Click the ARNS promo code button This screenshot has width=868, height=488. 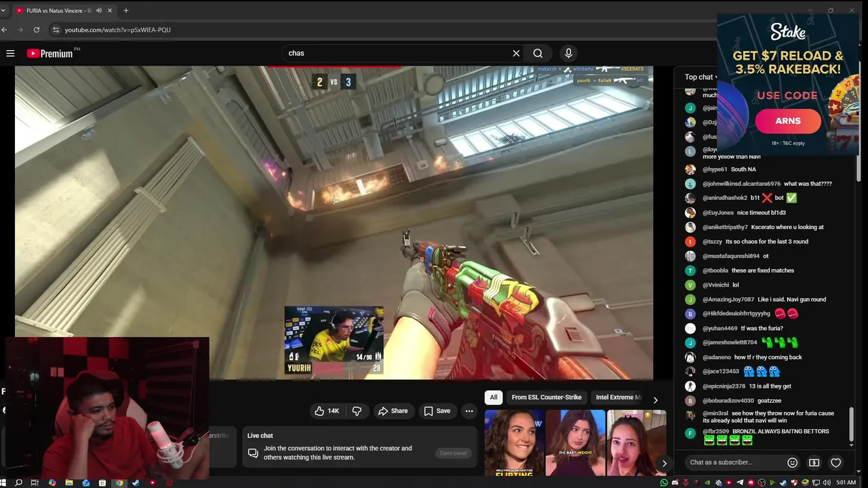[x=788, y=121]
